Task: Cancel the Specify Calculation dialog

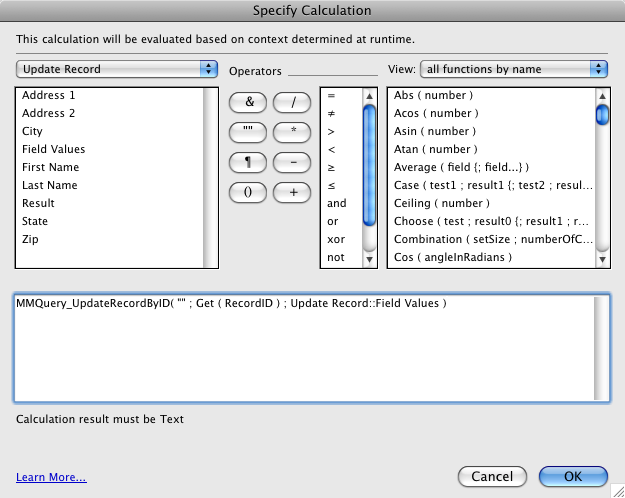Action: click(492, 476)
